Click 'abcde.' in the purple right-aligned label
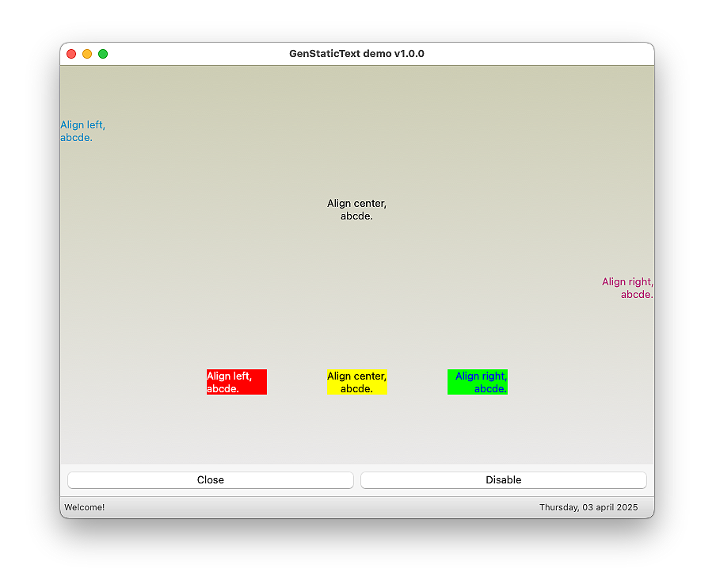 tap(637, 295)
